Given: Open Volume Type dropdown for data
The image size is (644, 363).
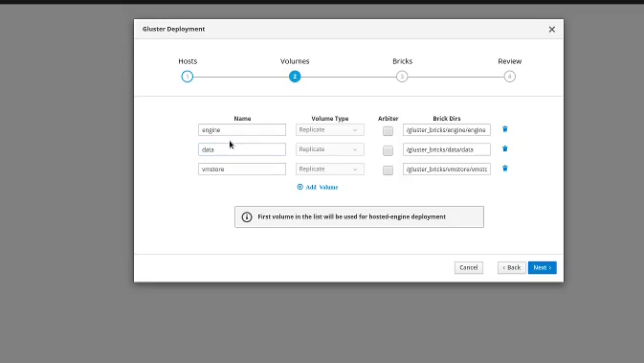Looking at the screenshot, I should [x=330, y=149].
